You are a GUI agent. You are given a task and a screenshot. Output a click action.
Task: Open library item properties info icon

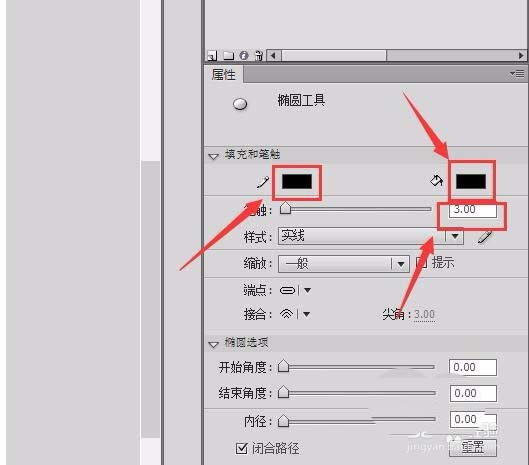click(x=244, y=55)
